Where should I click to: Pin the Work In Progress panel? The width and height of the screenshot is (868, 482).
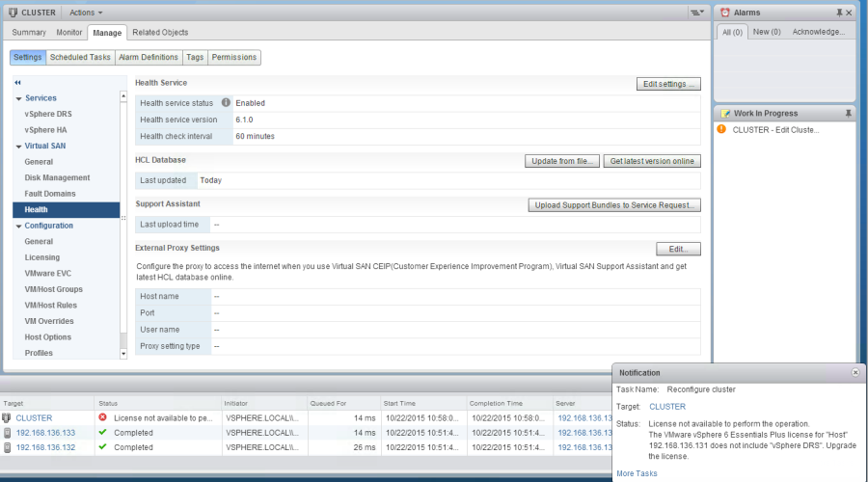point(849,113)
